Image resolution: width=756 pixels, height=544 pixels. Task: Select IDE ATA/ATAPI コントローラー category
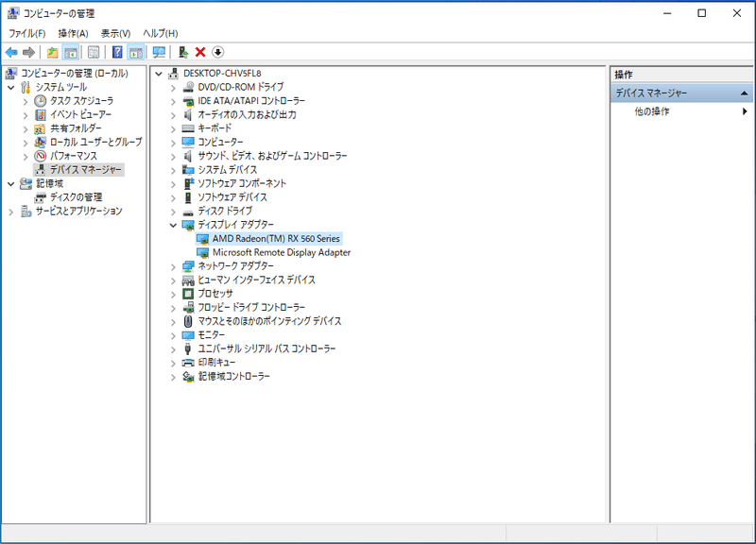(x=251, y=101)
